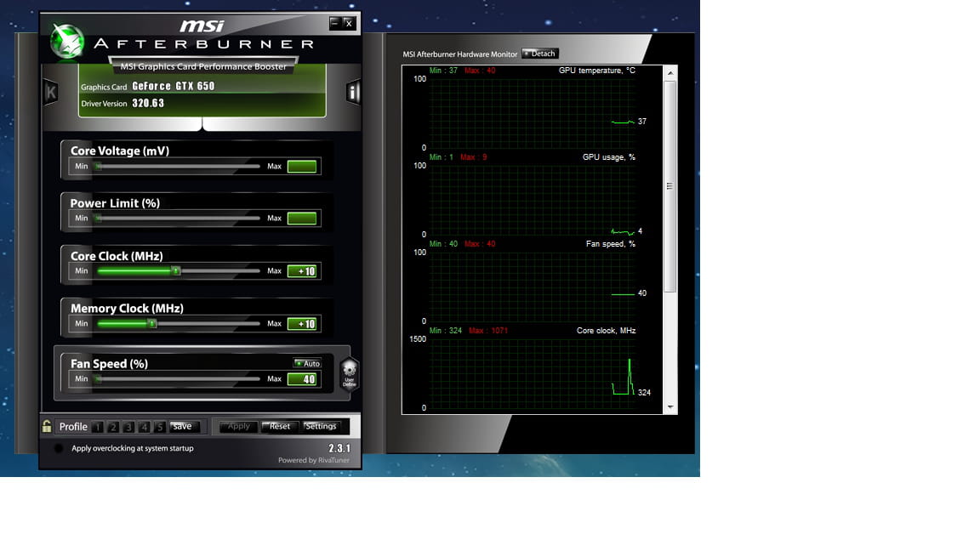Image resolution: width=980 pixels, height=551 pixels.
Task: Click the Memory Clock +10 value field
Action: 302,324
